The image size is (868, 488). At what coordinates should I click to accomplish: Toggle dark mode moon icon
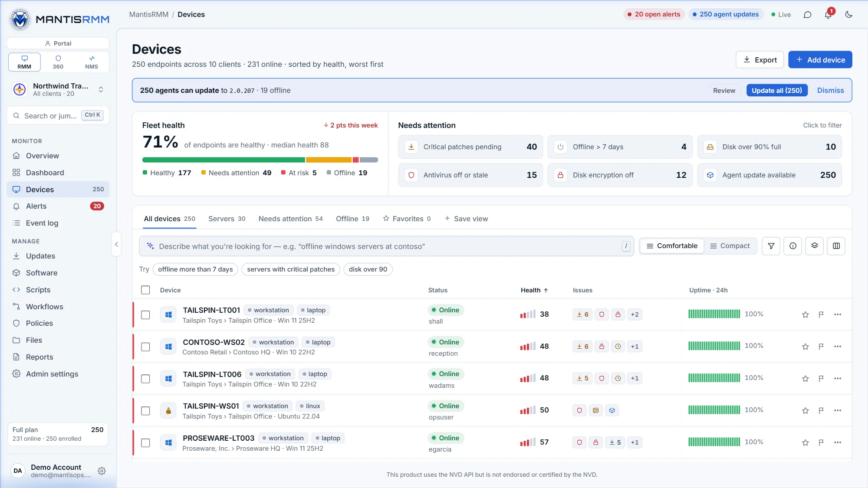click(x=849, y=15)
